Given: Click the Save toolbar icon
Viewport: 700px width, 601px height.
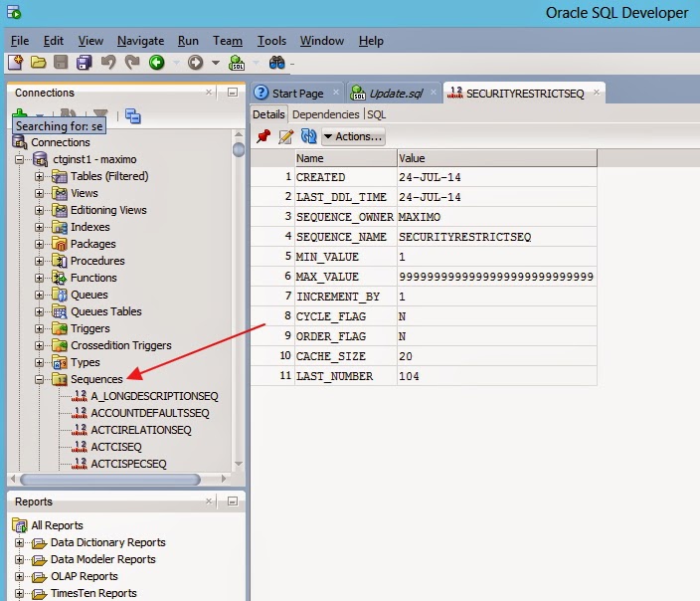Looking at the screenshot, I should tap(61, 63).
